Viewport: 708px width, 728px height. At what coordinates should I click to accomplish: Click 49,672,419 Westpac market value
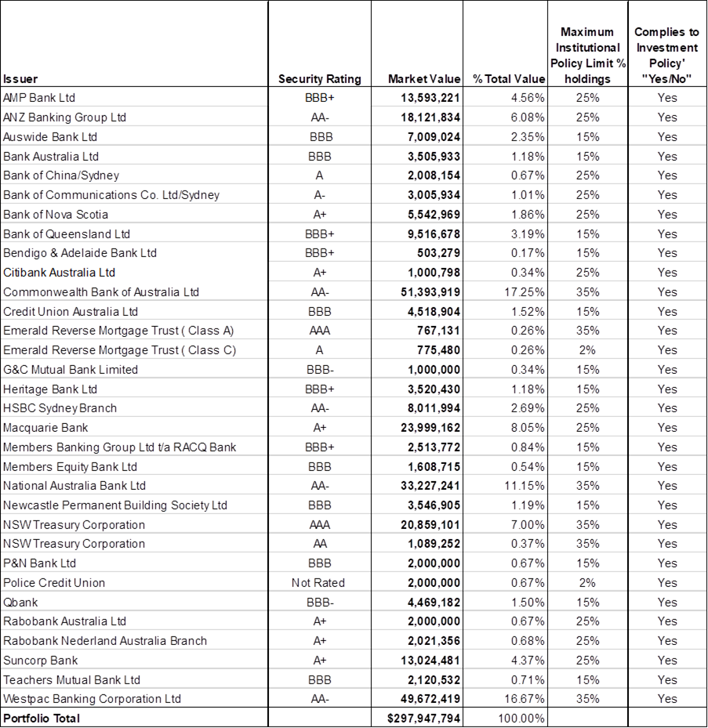pyautogui.click(x=430, y=699)
